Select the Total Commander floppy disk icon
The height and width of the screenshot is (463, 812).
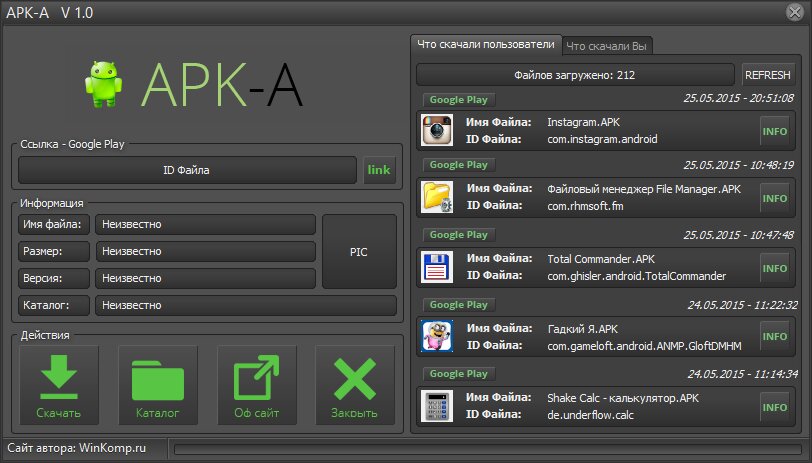(437, 267)
